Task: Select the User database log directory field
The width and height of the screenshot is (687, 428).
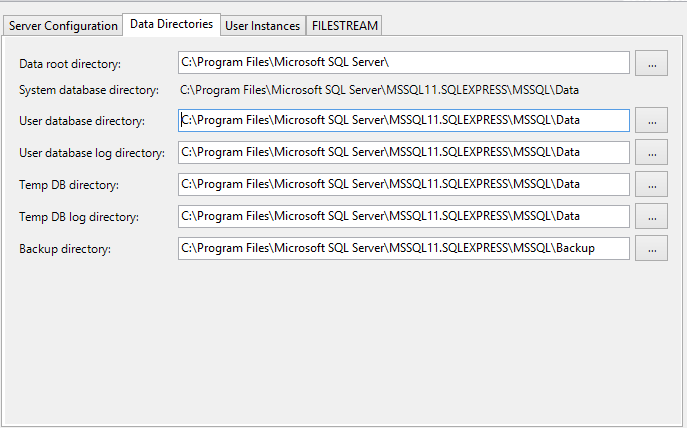Action: pos(403,153)
